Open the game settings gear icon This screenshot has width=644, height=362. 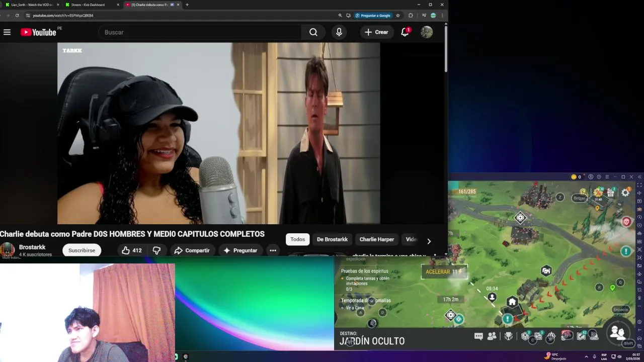pos(625,193)
